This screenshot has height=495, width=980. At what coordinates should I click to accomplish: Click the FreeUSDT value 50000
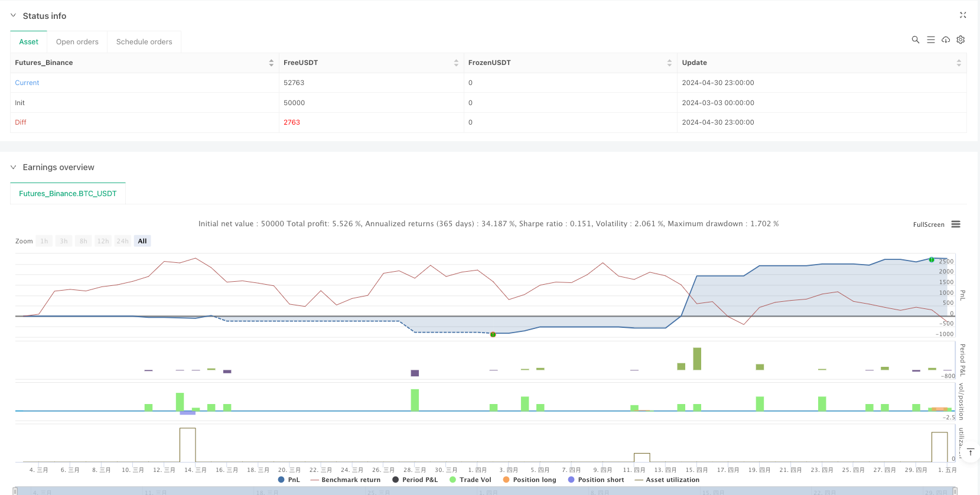(x=294, y=103)
